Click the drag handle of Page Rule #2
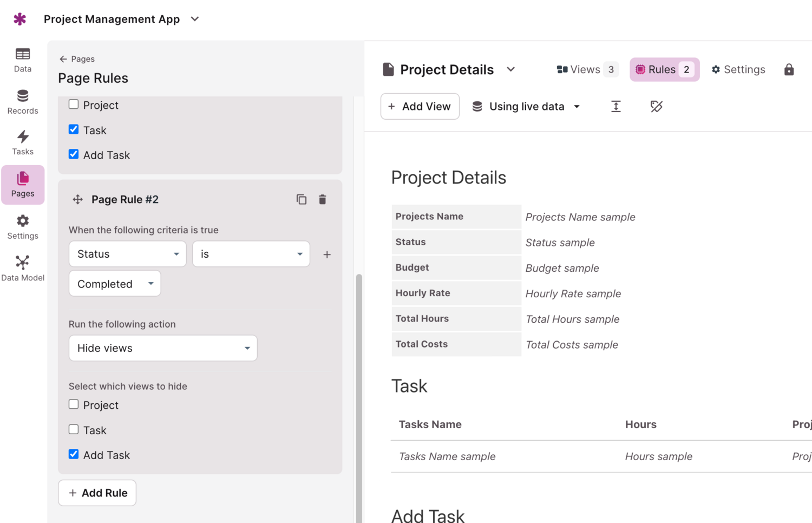 click(x=78, y=199)
